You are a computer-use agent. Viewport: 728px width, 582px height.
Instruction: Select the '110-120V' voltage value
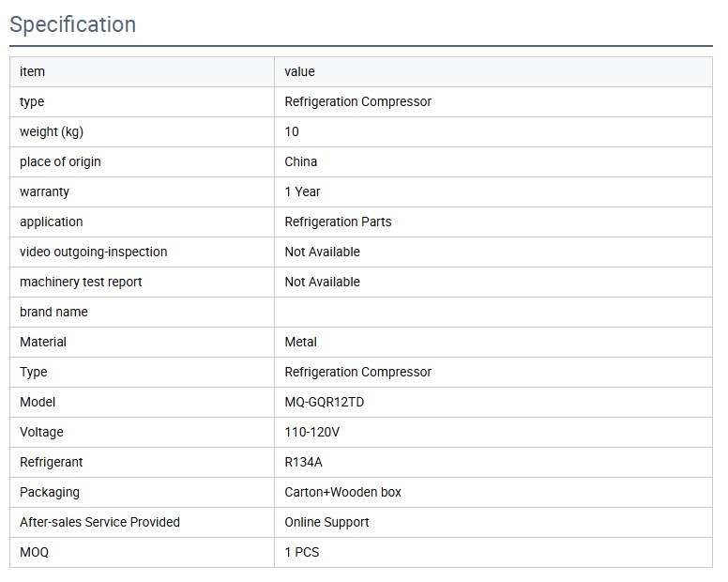[x=311, y=433]
